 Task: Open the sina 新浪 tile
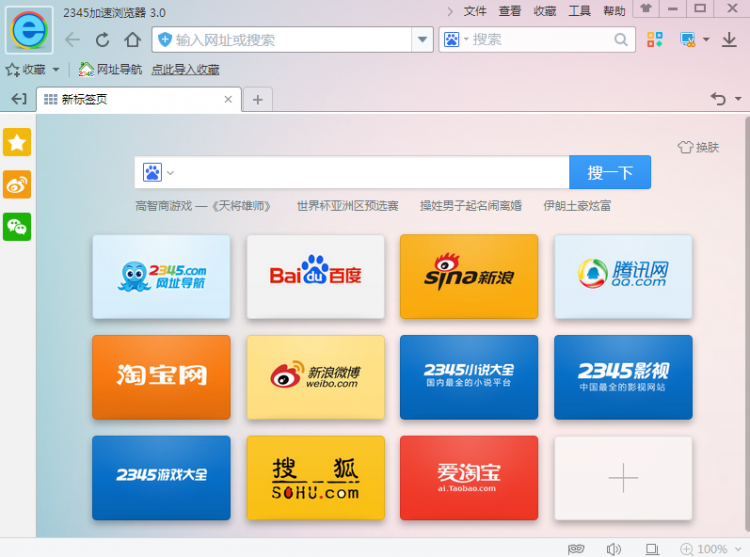click(469, 276)
